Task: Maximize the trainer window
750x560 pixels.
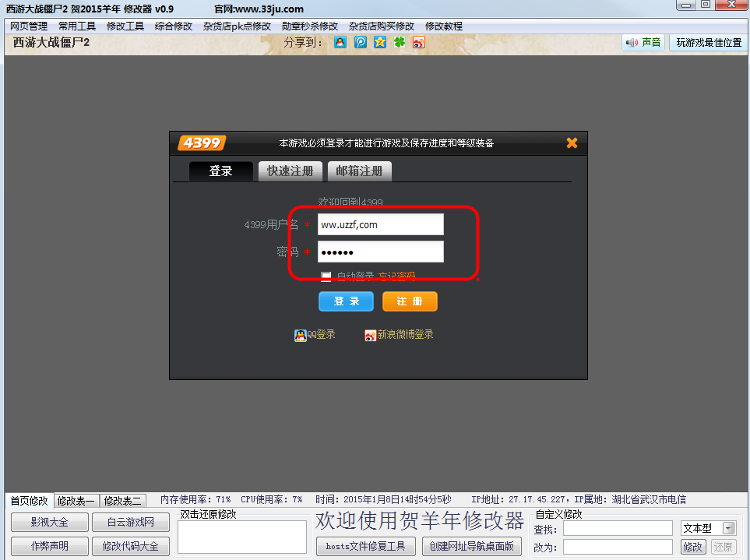Action: 706,5
